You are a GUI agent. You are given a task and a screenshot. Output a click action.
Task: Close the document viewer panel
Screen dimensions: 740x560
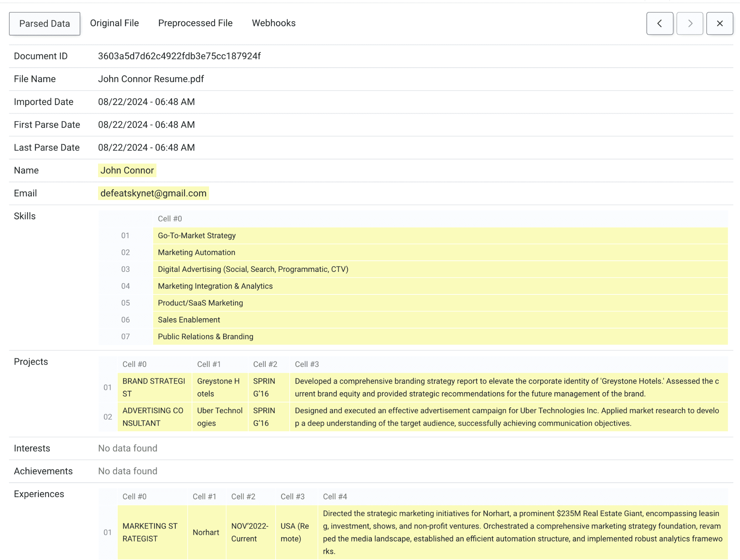click(x=720, y=23)
